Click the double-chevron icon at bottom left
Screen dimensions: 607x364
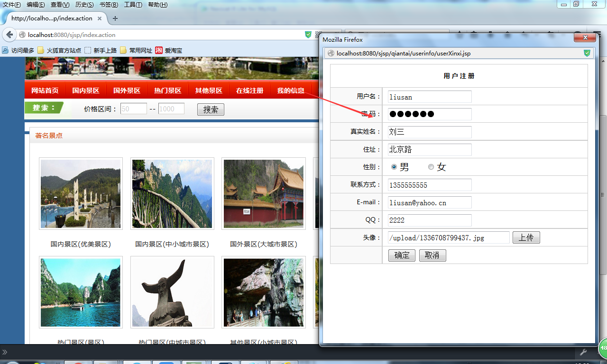pos(5,352)
